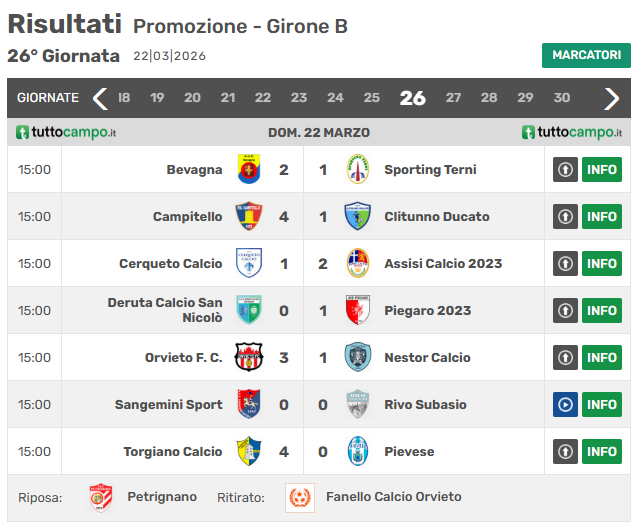Click the Orvieto F. C. club badge
The width and height of the screenshot is (633, 524).
click(x=248, y=358)
